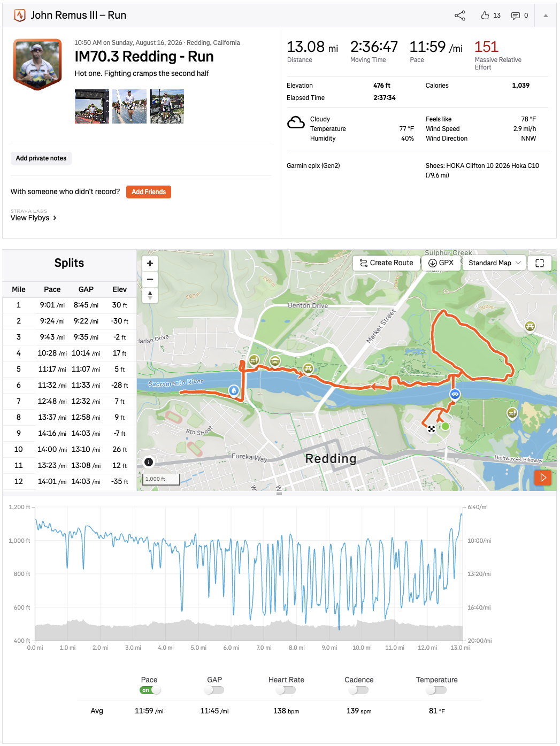Give kudos with the thumbs-up icon
This screenshot has height=746, width=560.
(485, 16)
